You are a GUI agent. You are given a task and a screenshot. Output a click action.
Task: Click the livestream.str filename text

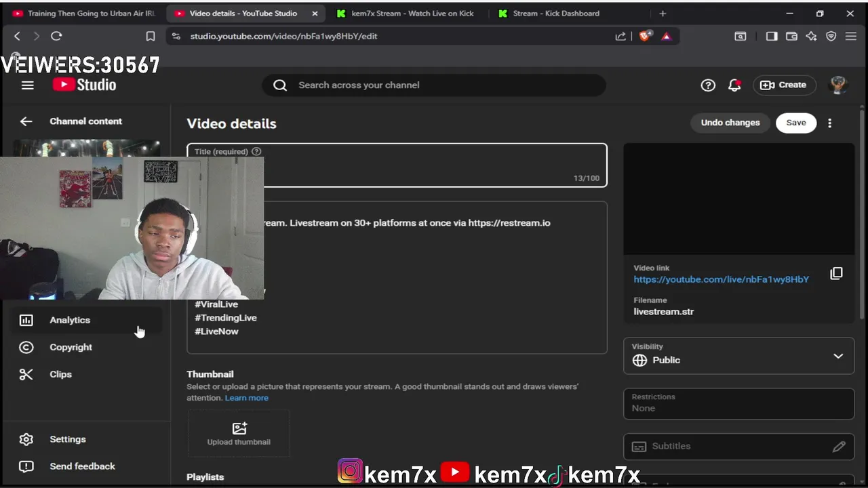click(x=663, y=312)
